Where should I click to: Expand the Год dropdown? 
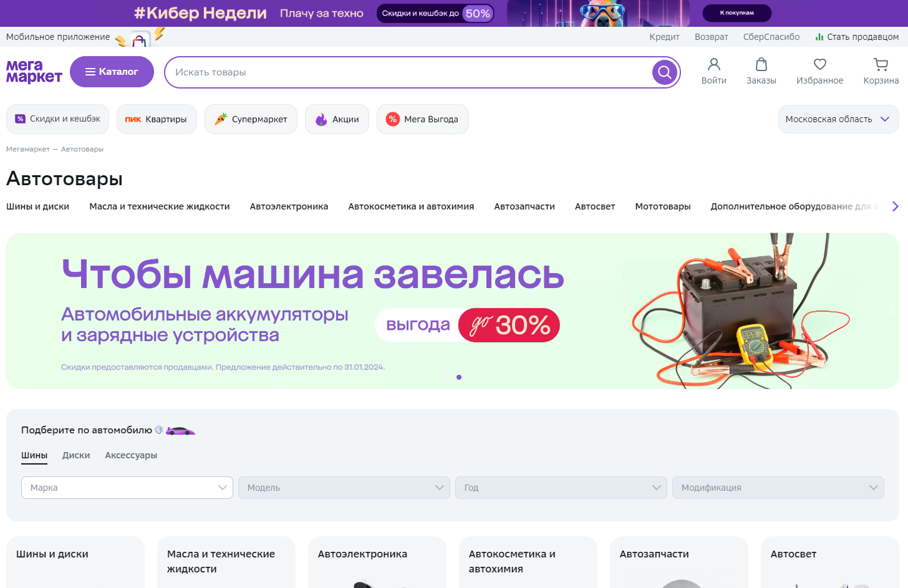[x=561, y=488]
